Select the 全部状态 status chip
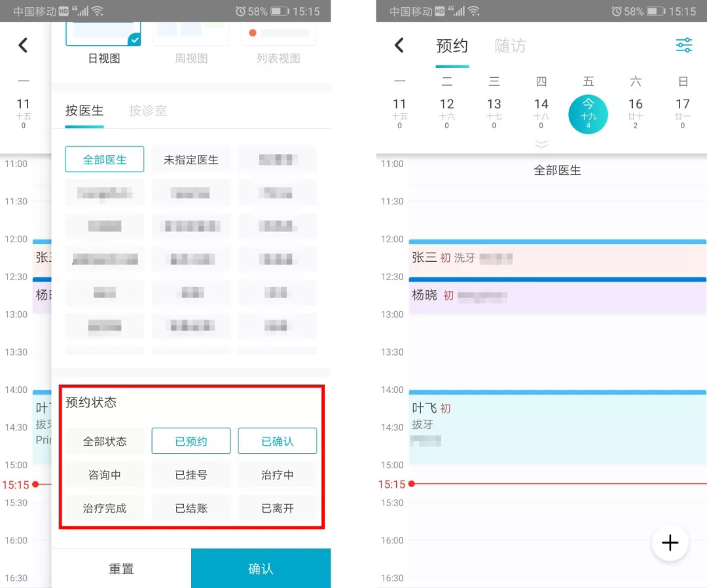 (105, 441)
